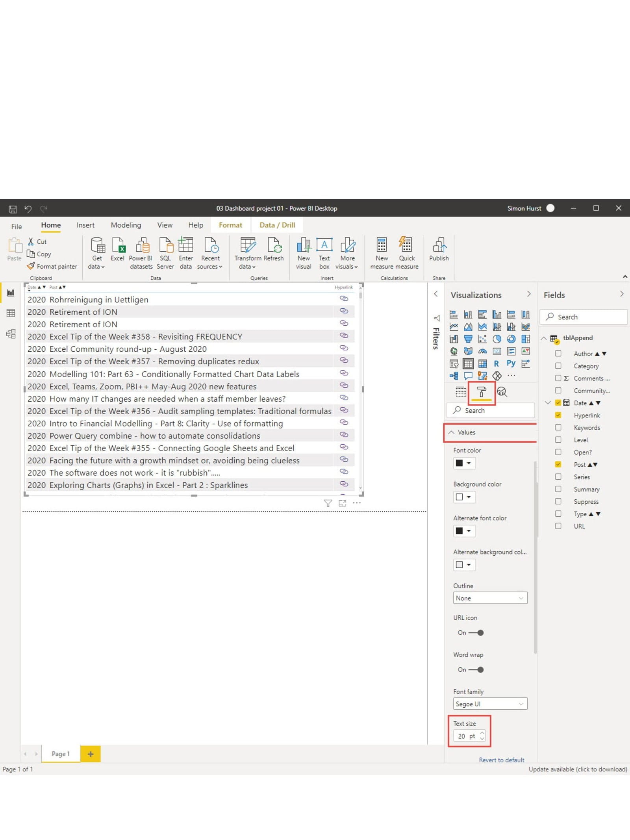Open the Font color swatch picker
Screen dimensions: 630x840
(x=464, y=463)
